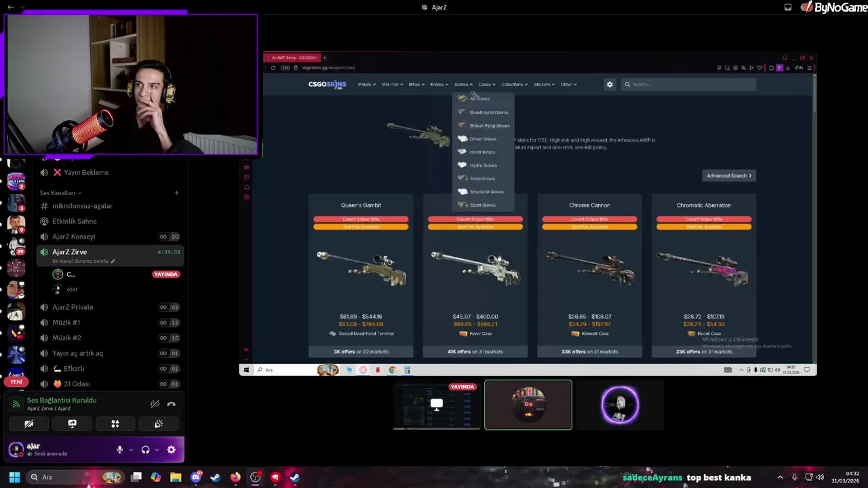Screen dimensions: 868x488
Task: Click the YENİ new mentions pill
Action: coord(16,382)
